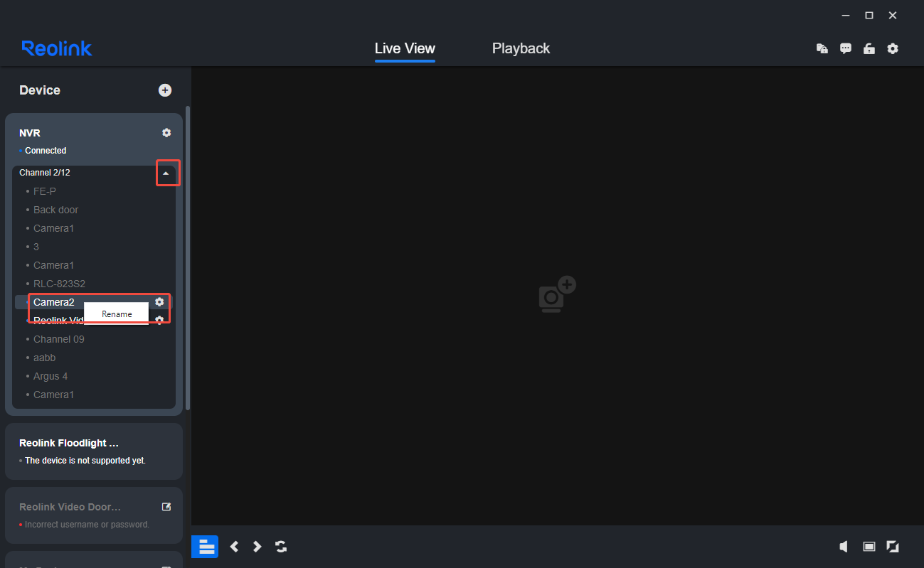Click the NVR device title
924x568 pixels.
pos(30,133)
